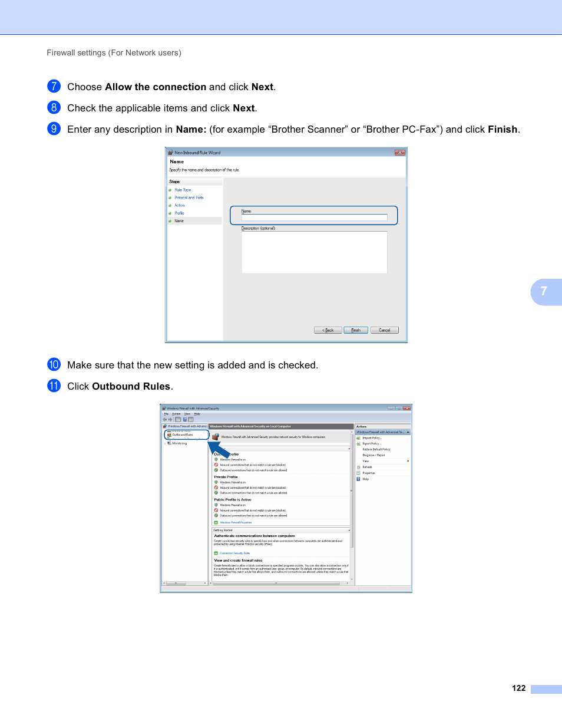This screenshot has height=728, width=562.
Task: Open the Windows Firewall Properties link
Action: click(236, 522)
